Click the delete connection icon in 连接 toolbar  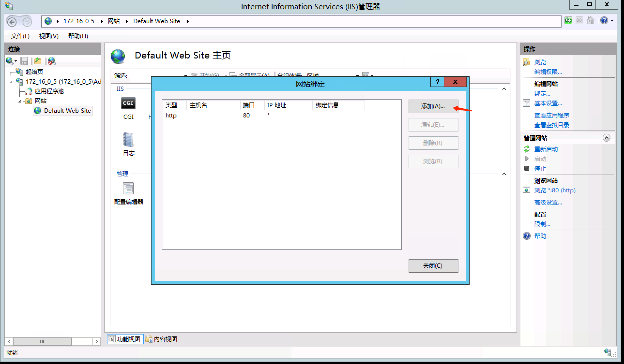click(x=52, y=61)
